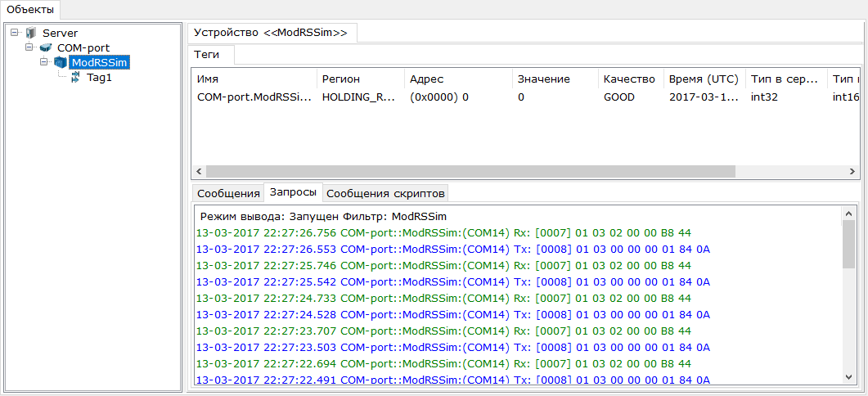Screen dimensions: 868x396
Task: Click the Режим вывода: Запущен status line
Action: [x=323, y=217]
